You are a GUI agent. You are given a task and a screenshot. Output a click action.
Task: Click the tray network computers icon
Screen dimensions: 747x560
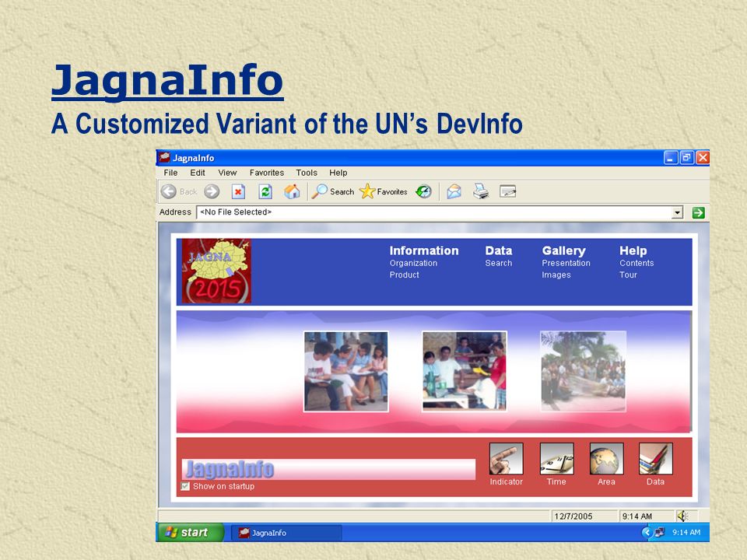660,532
